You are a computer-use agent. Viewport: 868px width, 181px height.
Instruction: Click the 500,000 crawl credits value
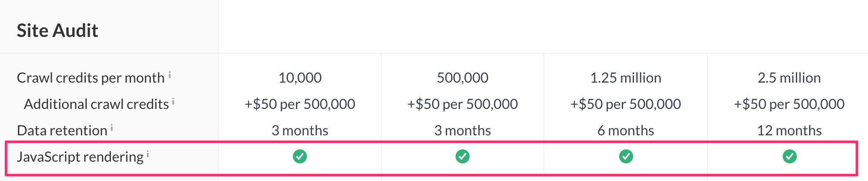tap(463, 78)
